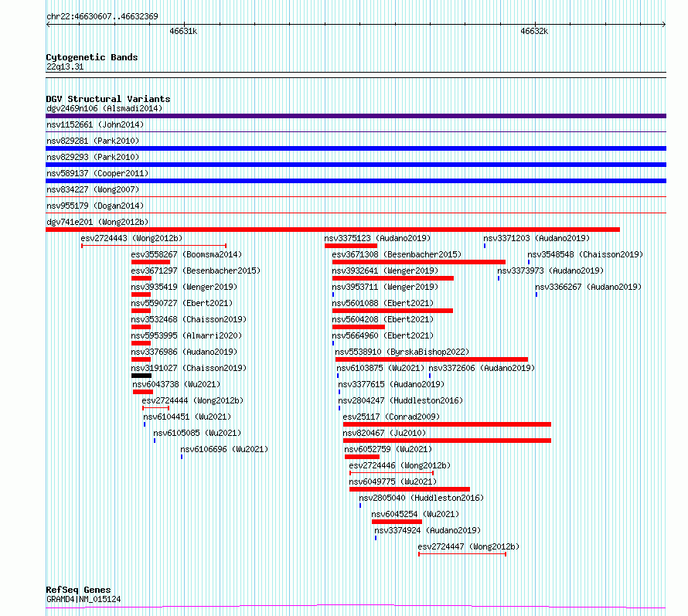Select nsv820467 (Ju2010) variant

coord(384,433)
